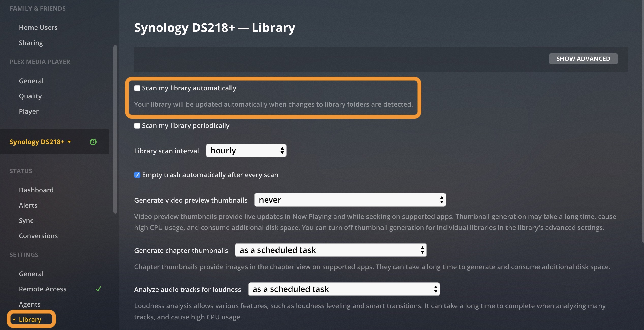Image resolution: width=644 pixels, height=330 pixels.
Task: Open Conversions settings in sidebar
Action: pos(38,235)
